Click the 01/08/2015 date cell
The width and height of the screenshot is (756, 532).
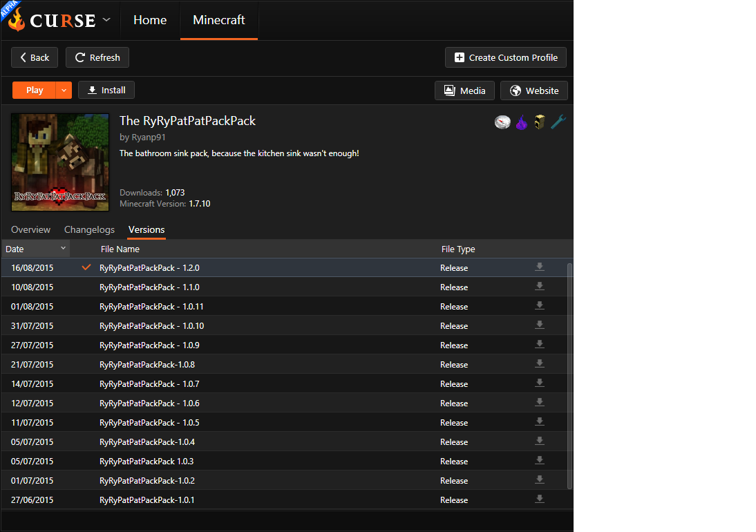point(32,307)
